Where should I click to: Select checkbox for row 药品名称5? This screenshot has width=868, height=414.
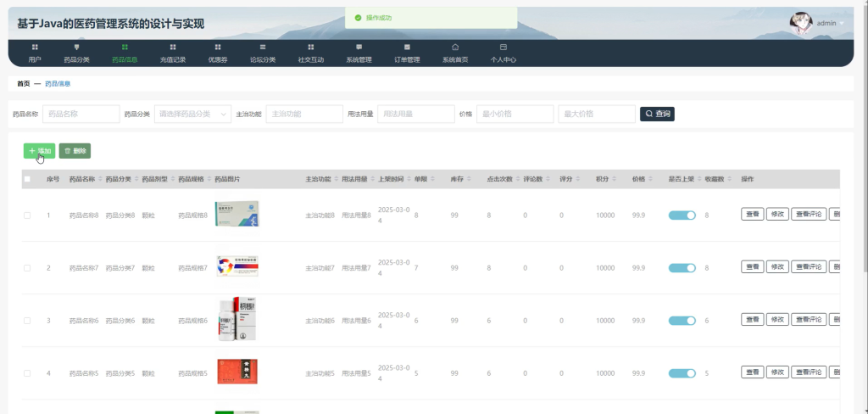point(27,373)
